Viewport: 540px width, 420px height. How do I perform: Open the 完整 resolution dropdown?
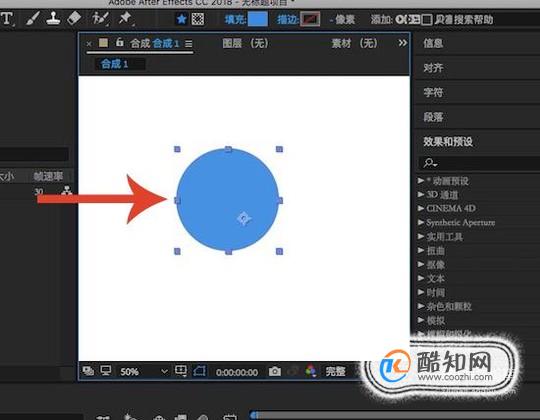click(x=335, y=371)
